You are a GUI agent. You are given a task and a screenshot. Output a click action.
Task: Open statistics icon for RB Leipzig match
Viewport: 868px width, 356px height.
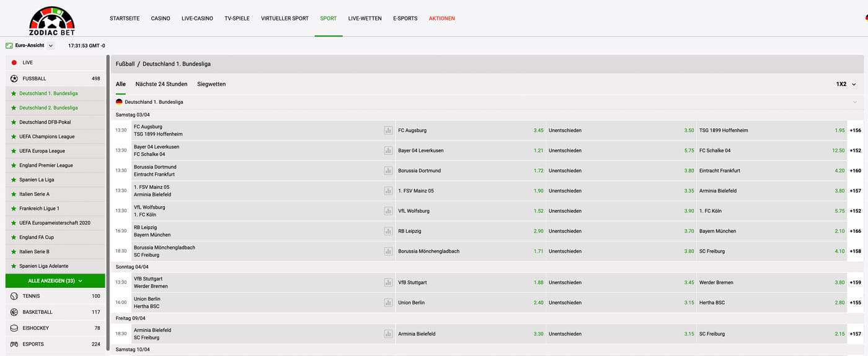click(x=388, y=231)
